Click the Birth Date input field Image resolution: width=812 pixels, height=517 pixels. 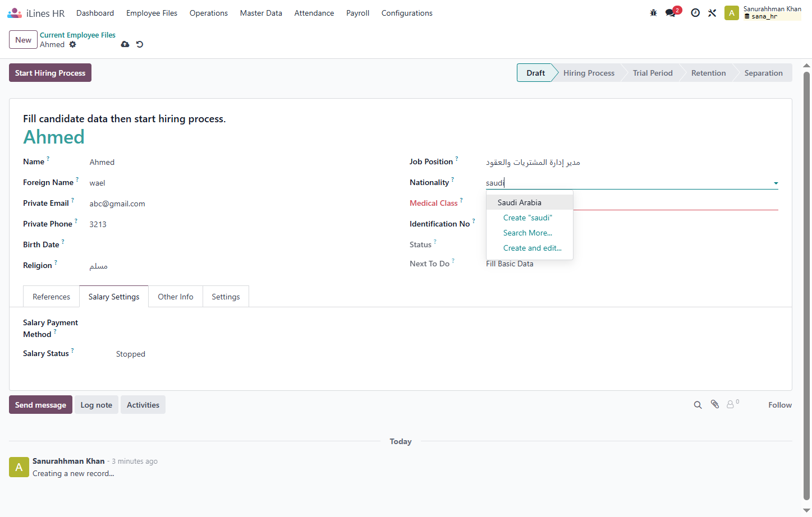(x=241, y=245)
